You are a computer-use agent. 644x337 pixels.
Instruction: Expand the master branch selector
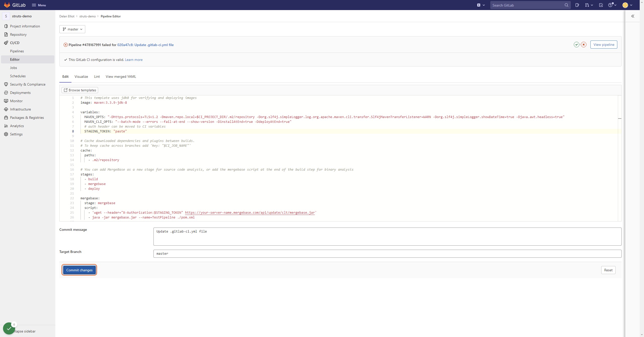click(x=72, y=29)
